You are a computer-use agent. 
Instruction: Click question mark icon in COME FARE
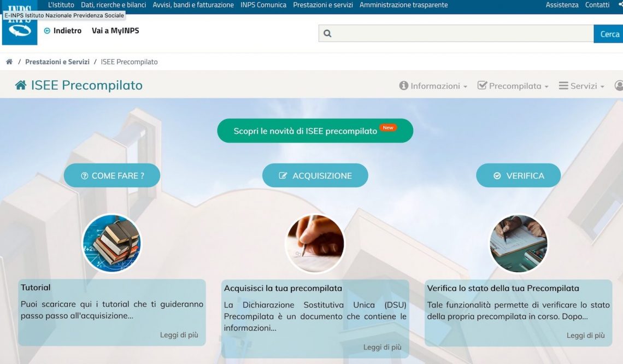84,175
